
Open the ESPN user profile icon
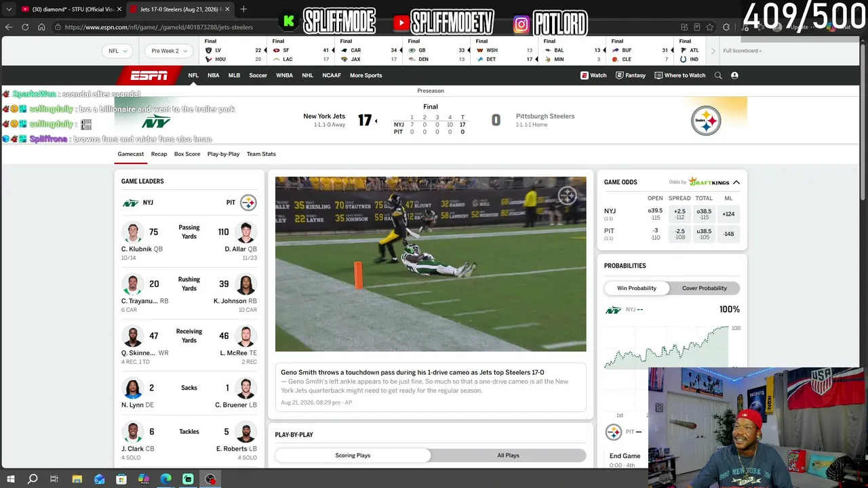pyautogui.click(x=734, y=75)
